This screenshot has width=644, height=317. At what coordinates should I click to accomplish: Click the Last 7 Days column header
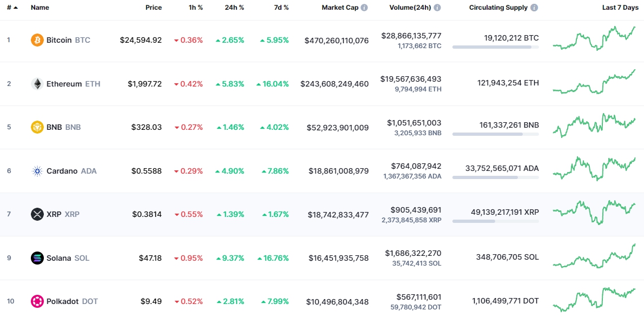coord(620,8)
